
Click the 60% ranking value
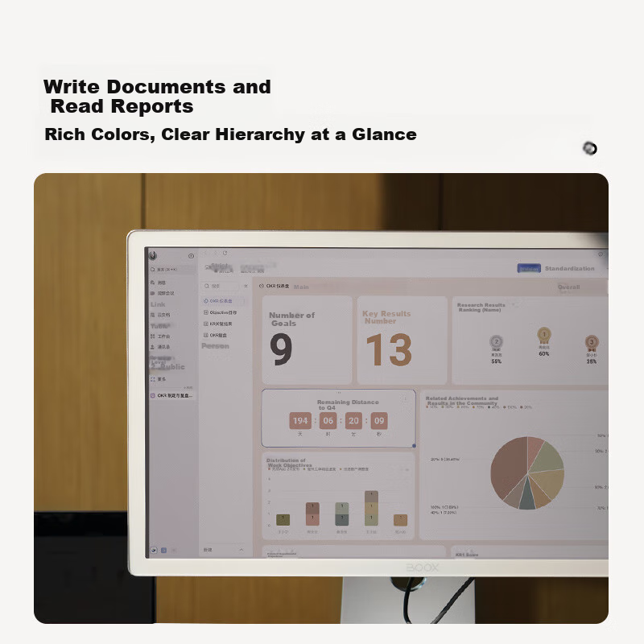pos(544,353)
